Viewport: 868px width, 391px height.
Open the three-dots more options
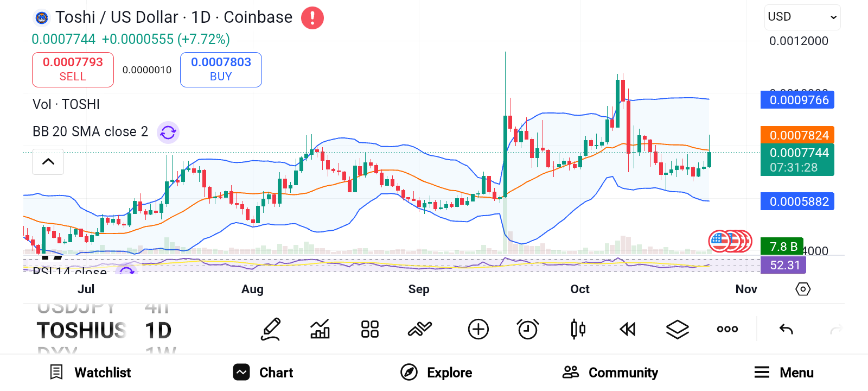[x=727, y=329]
